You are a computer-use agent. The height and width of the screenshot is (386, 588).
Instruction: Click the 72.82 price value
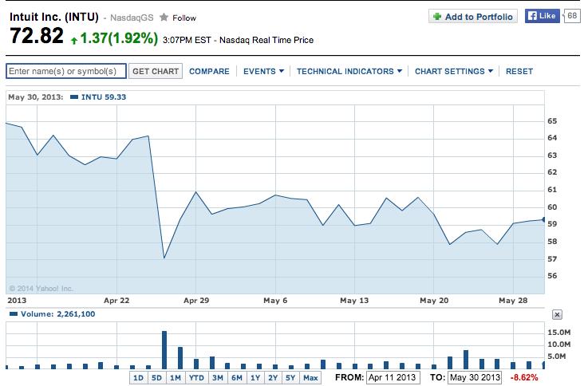tap(37, 36)
